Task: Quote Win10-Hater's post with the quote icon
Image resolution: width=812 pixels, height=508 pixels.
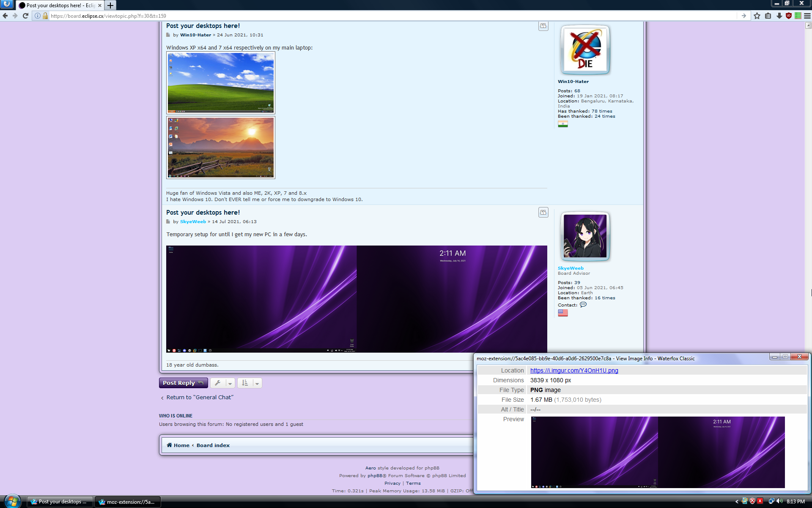Action: tap(543, 26)
